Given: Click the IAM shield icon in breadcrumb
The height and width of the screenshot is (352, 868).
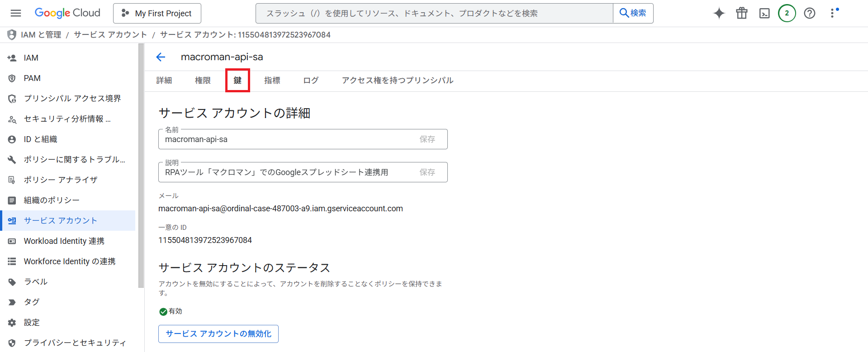Looking at the screenshot, I should [x=12, y=35].
